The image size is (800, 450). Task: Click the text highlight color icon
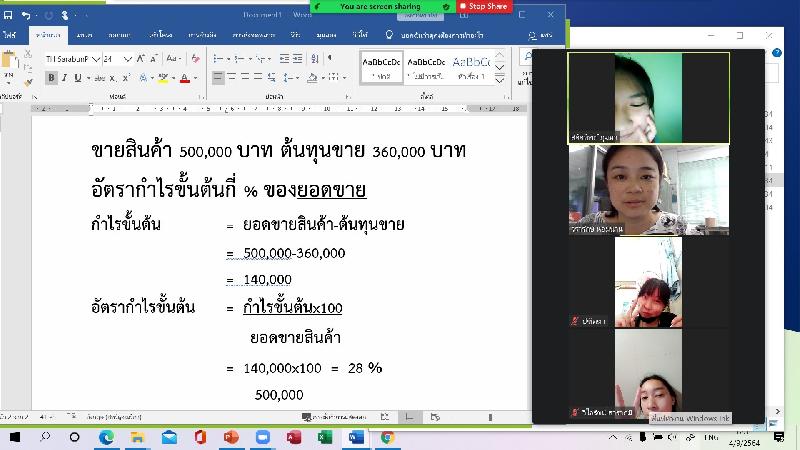[x=163, y=78]
